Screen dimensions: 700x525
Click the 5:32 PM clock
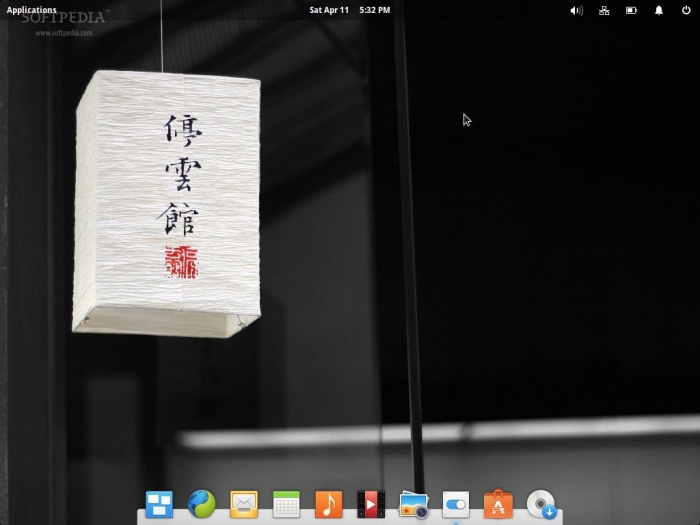click(375, 10)
